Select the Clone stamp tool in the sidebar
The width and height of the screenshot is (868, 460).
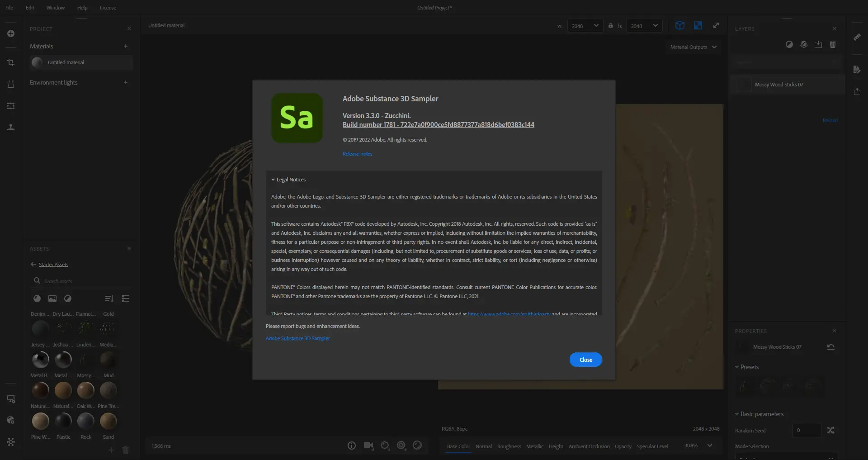click(x=11, y=128)
